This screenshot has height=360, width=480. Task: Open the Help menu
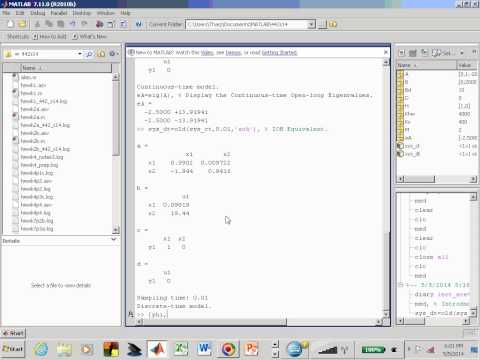[125, 13]
